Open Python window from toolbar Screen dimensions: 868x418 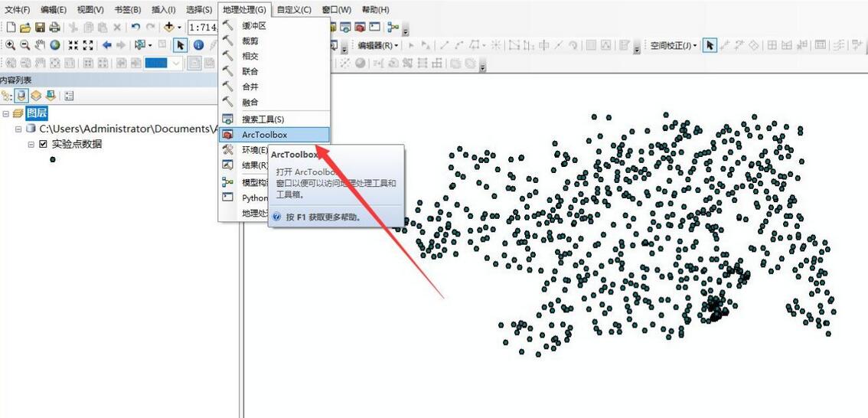(x=375, y=27)
